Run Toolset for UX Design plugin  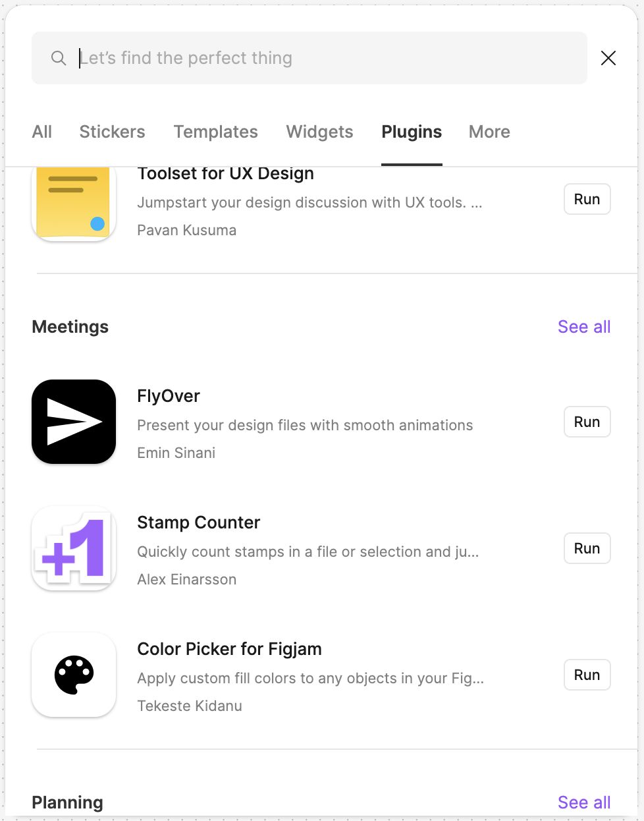click(x=587, y=199)
